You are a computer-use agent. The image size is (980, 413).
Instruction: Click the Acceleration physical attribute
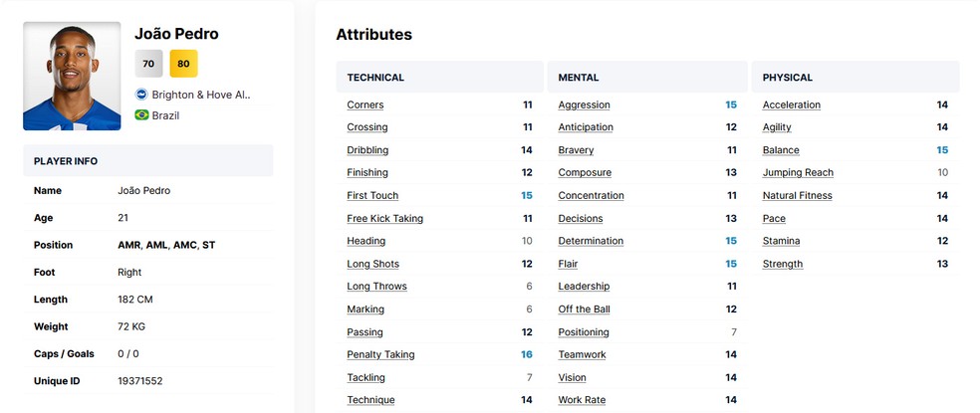792,104
